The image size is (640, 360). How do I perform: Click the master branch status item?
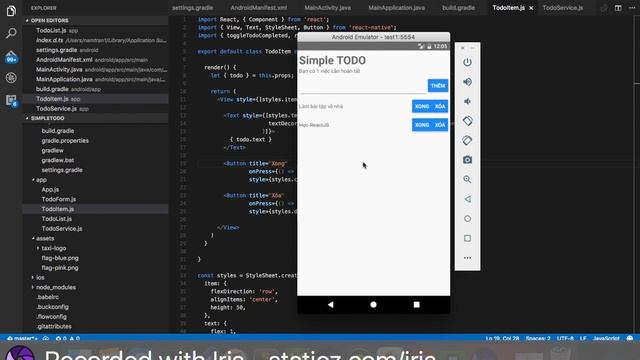click(22, 338)
